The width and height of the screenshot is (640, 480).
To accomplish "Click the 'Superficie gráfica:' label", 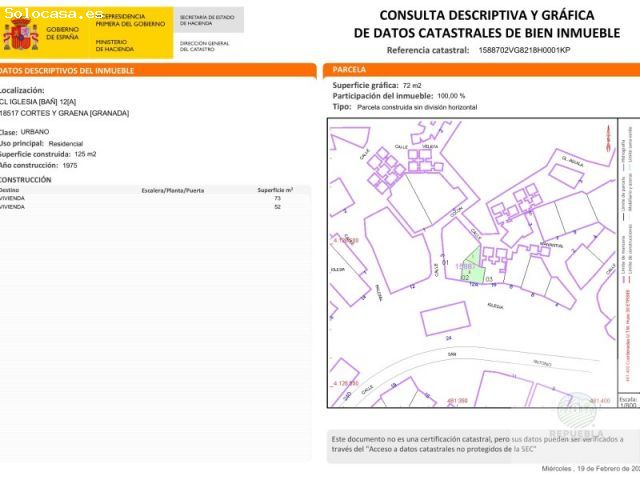I will click(x=365, y=85).
